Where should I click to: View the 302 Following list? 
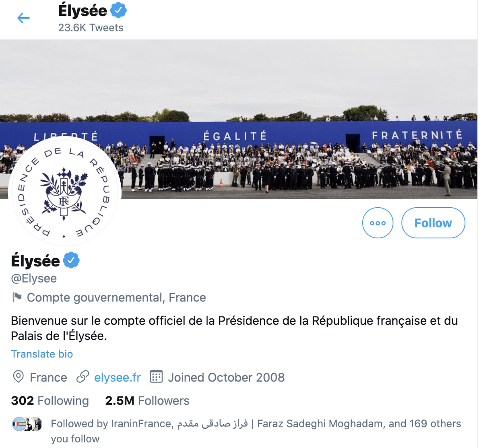(50, 401)
